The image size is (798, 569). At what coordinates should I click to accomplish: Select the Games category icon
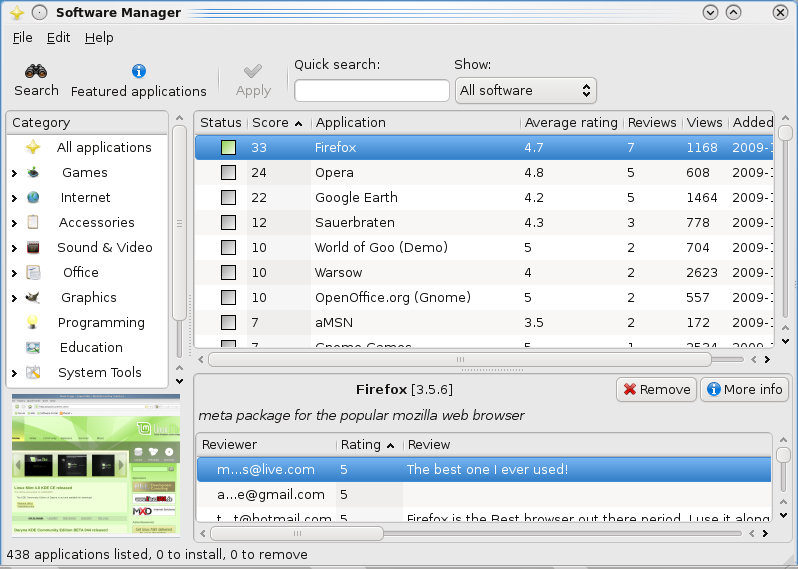coord(34,172)
